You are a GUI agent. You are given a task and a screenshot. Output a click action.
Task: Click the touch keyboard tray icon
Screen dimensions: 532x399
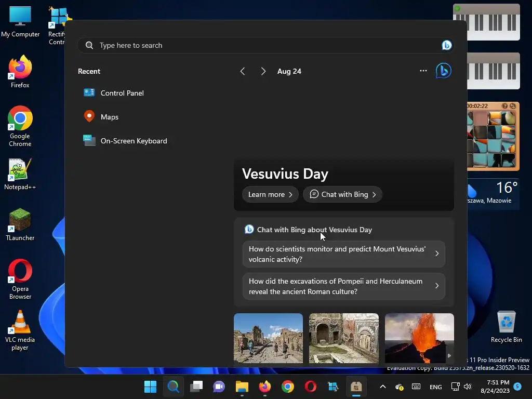pyautogui.click(x=416, y=387)
